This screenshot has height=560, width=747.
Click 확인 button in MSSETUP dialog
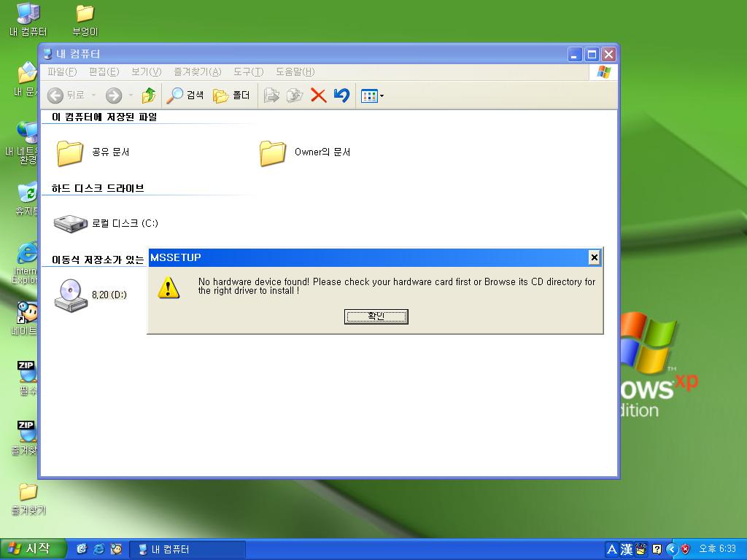(376, 316)
